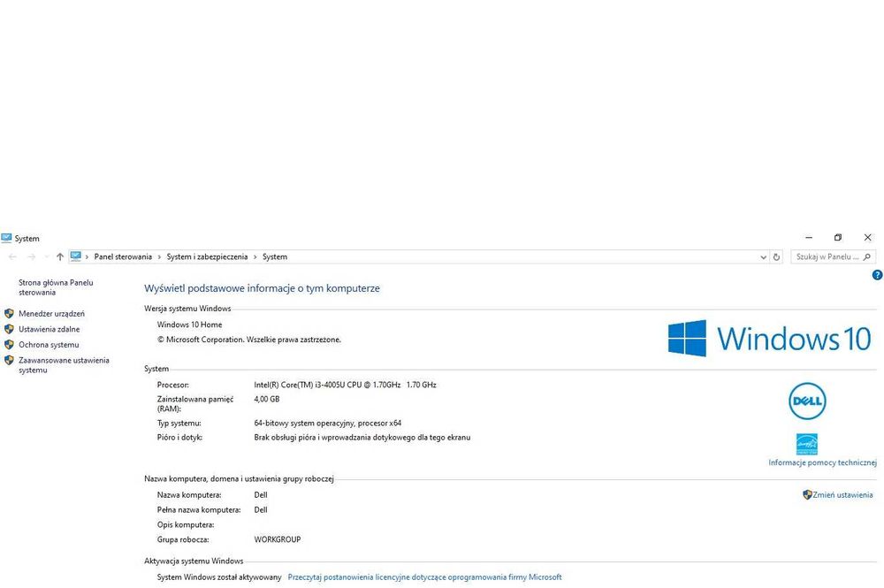The height and width of the screenshot is (588, 884).
Task: Click the WORKGROUP value
Action: (x=278, y=539)
